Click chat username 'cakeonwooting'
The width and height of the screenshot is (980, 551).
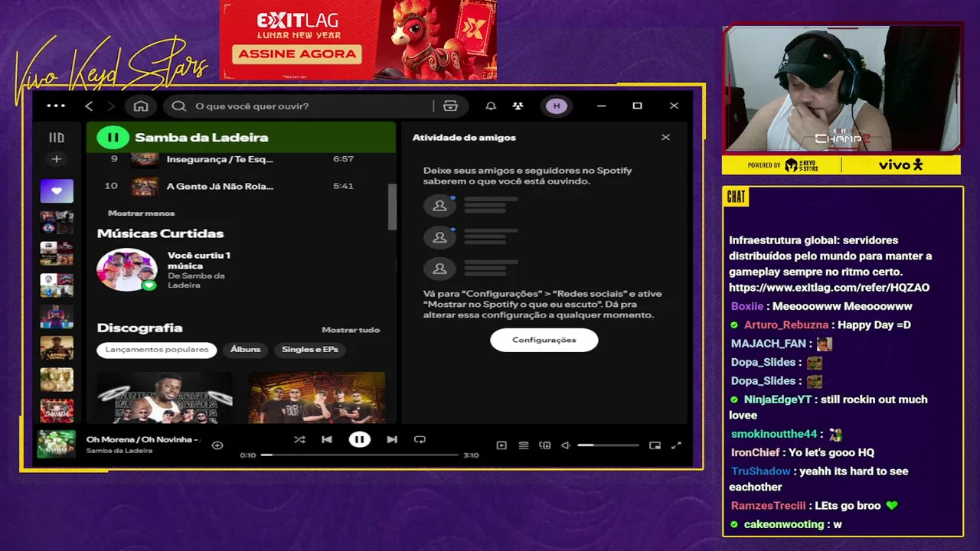(x=784, y=524)
